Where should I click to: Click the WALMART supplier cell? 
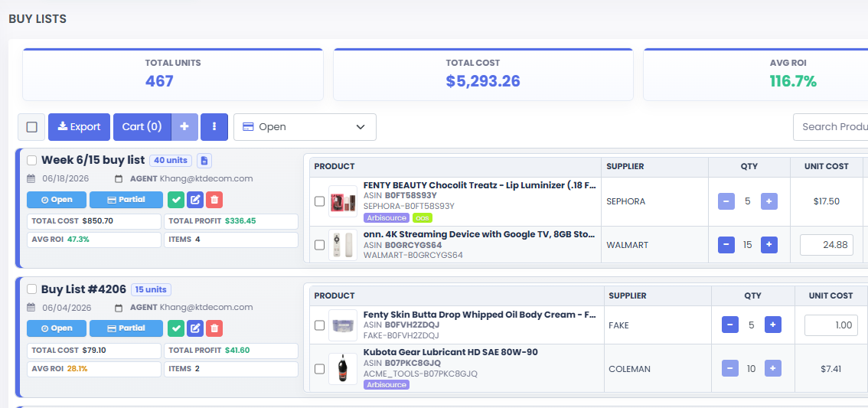[x=655, y=245]
